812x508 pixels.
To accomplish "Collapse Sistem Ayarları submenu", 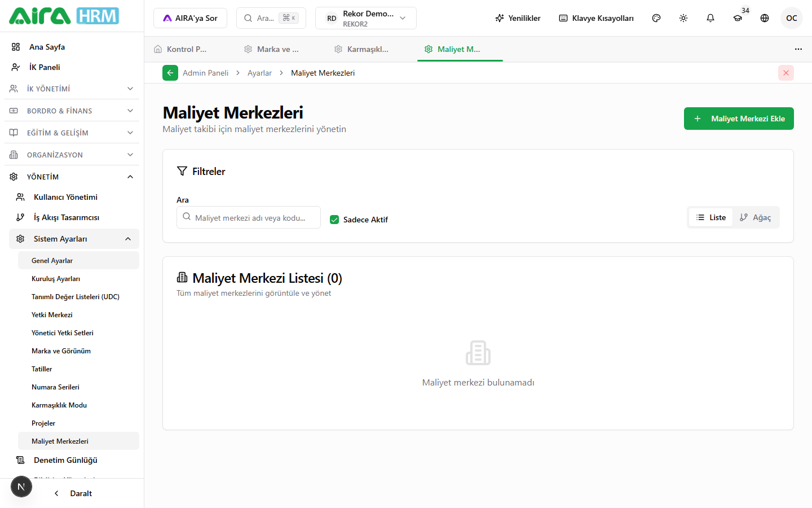I will [74, 239].
